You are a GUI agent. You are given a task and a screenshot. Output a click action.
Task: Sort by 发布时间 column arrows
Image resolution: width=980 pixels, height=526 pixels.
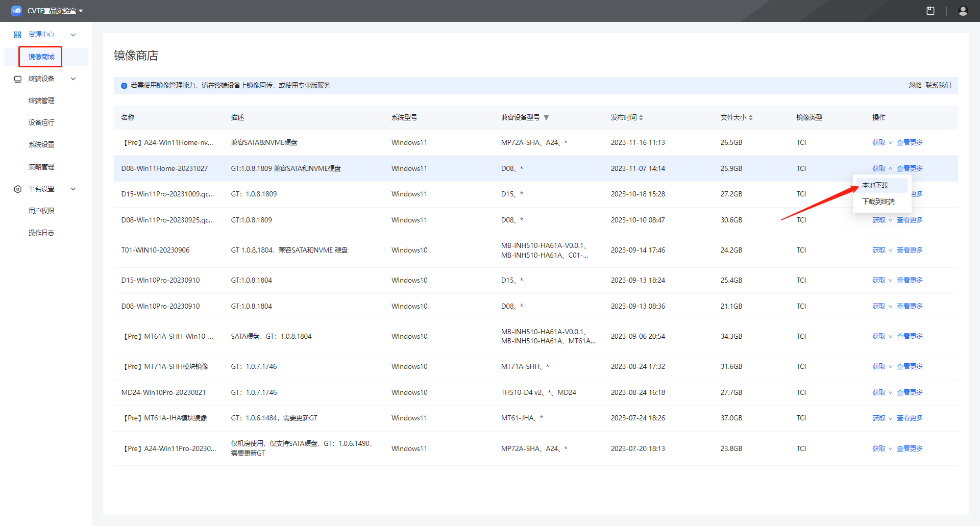[641, 118]
